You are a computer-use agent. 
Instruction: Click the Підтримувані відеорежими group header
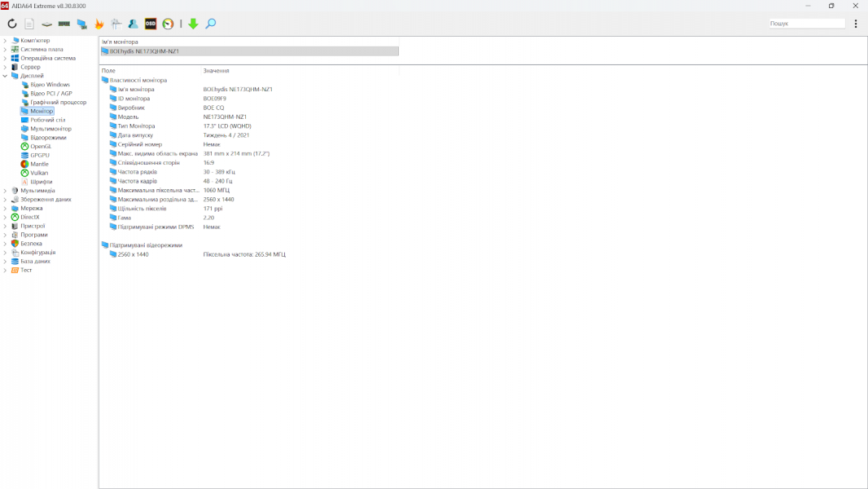point(146,245)
